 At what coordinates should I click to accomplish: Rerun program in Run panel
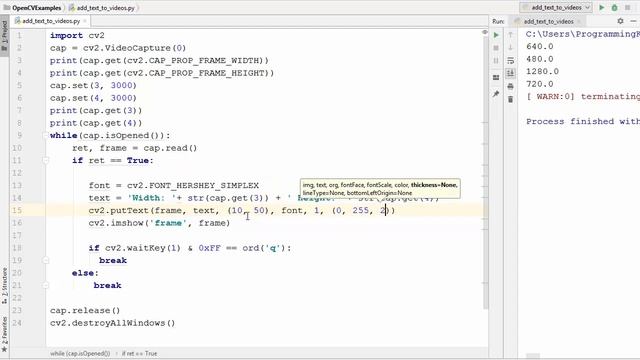pos(496,35)
